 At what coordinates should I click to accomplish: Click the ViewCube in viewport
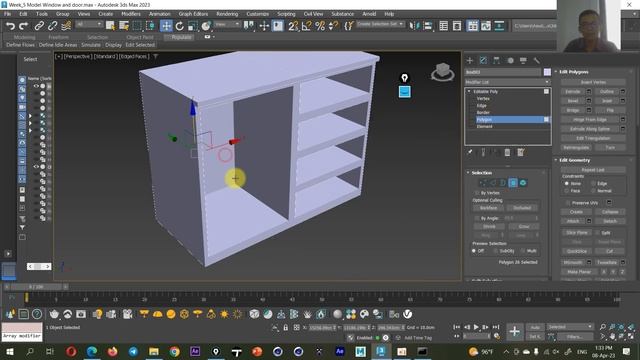[x=442, y=72]
